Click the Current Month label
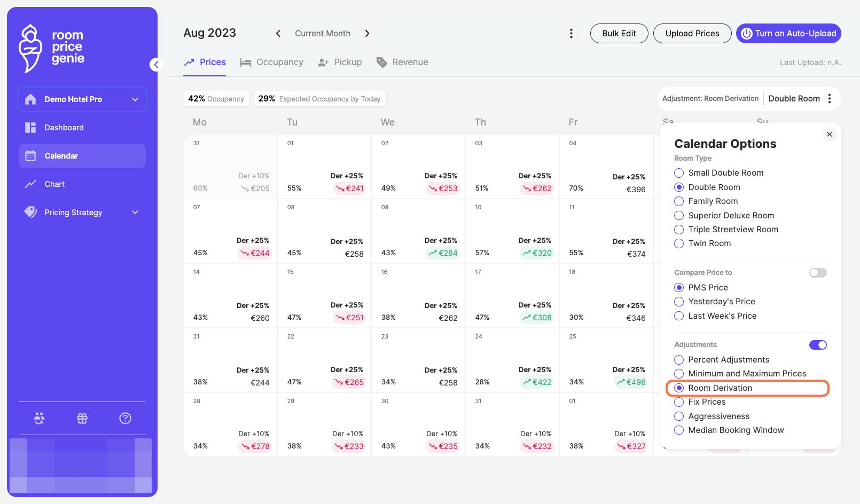The width and height of the screenshot is (860, 504). click(323, 34)
